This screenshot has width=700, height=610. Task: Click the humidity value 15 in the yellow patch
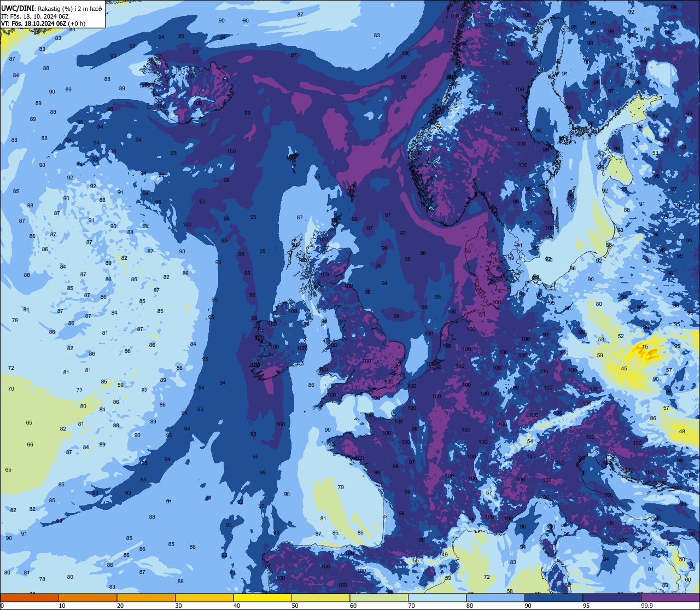pyautogui.click(x=645, y=347)
